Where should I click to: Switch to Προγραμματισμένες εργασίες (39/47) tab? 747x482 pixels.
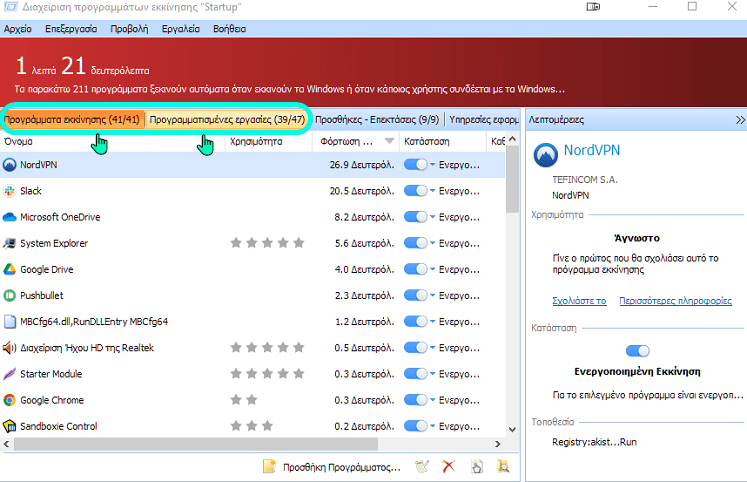pyautogui.click(x=227, y=120)
